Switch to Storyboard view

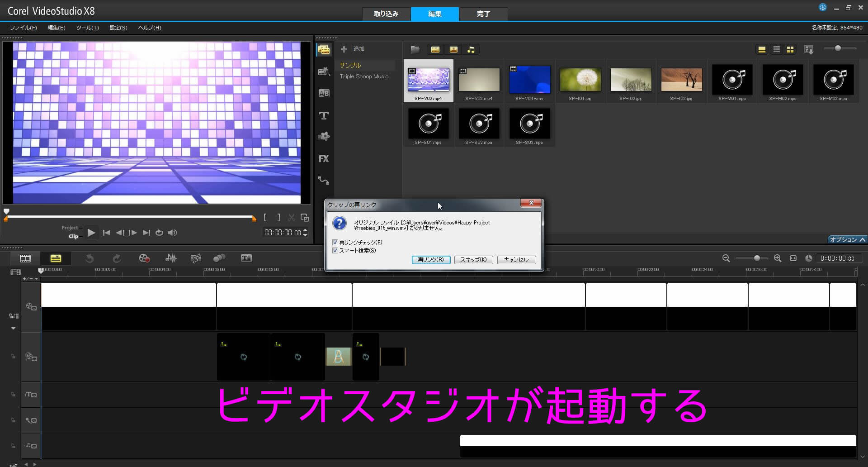(25, 258)
